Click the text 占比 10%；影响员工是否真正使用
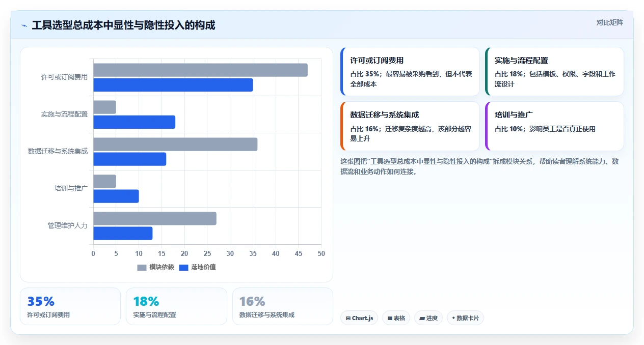Screen dimensions: 644x345 click(x=545, y=129)
